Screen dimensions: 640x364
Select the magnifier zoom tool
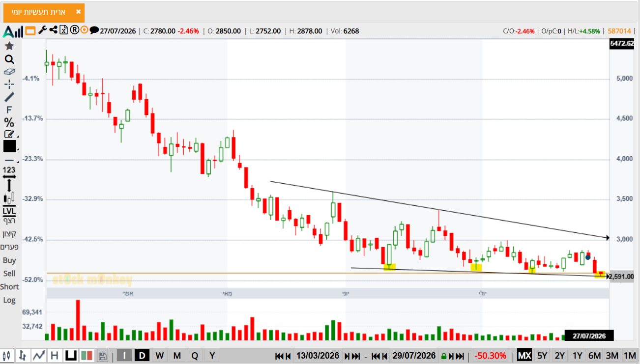point(9,59)
